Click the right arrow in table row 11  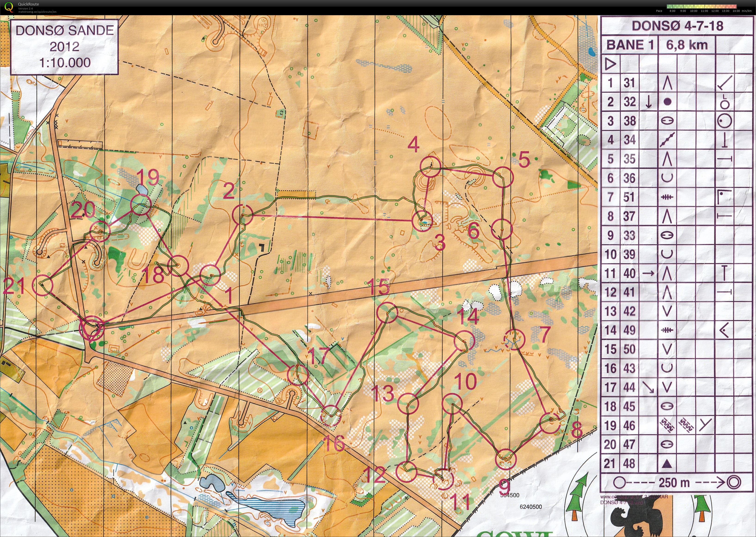648,273
